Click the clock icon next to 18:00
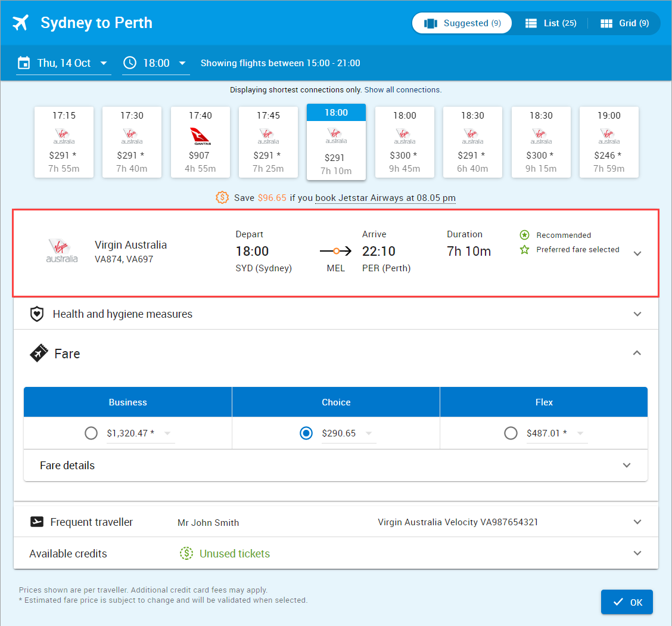Screen dimensions: 672x626 coord(130,63)
